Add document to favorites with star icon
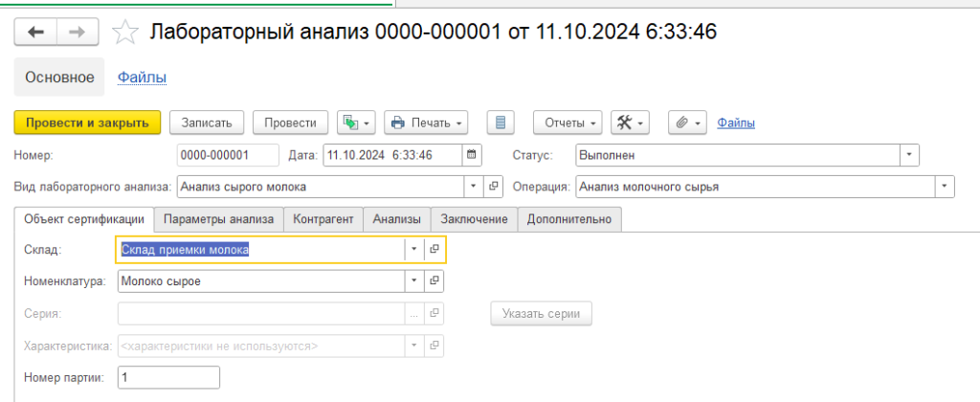980x402 pixels. tap(124, 33)
